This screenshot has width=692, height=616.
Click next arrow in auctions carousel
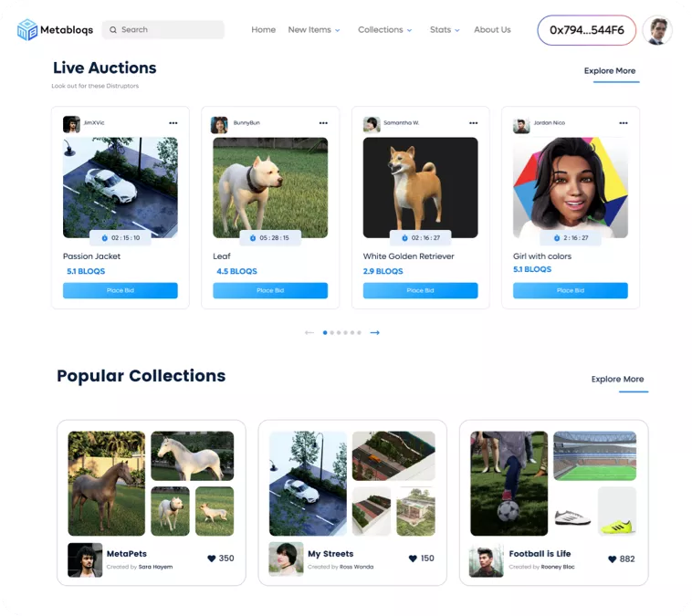click(374, 333)
